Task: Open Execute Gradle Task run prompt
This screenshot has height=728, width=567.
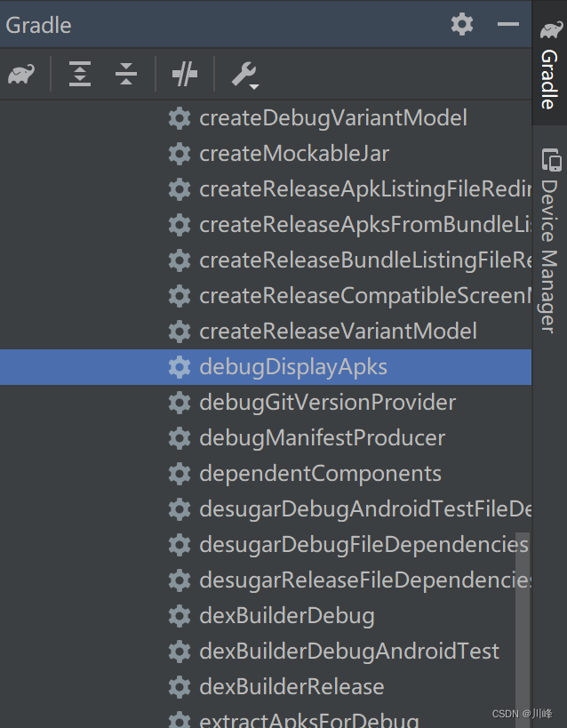Action: [184, 75]
